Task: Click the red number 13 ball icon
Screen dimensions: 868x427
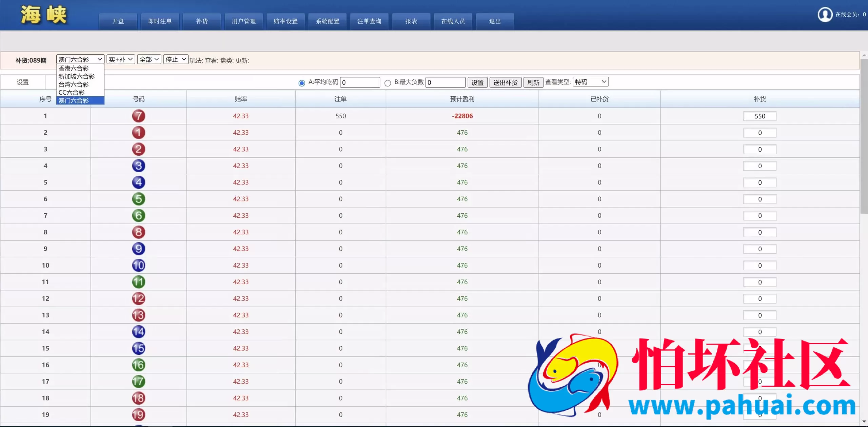Action: (138, 315)
